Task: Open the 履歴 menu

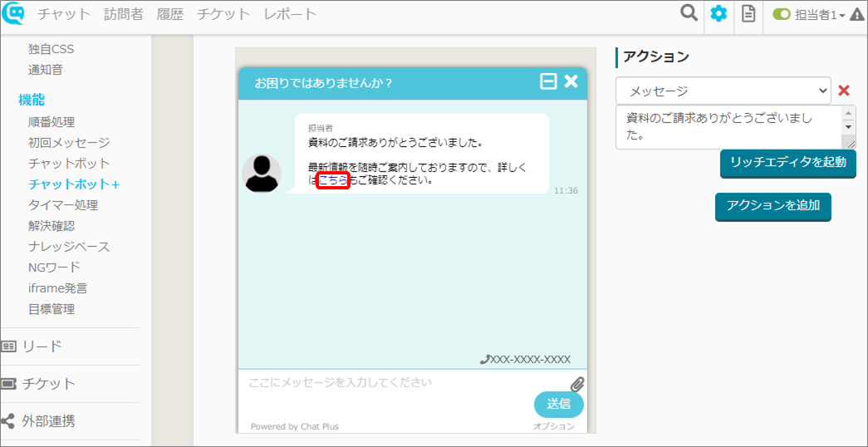Action: [170, 14]
